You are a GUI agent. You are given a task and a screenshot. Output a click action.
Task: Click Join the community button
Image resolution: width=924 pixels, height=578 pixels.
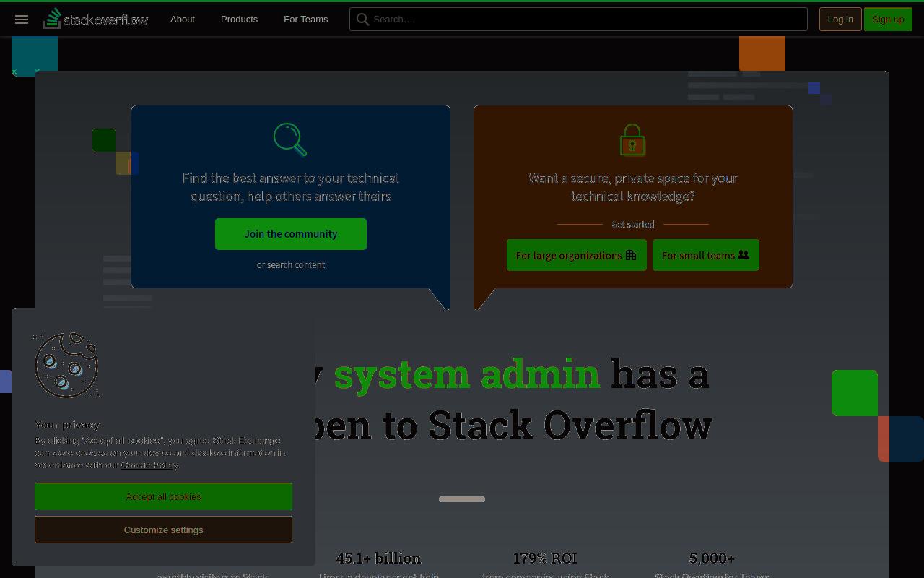coord(291,234)
